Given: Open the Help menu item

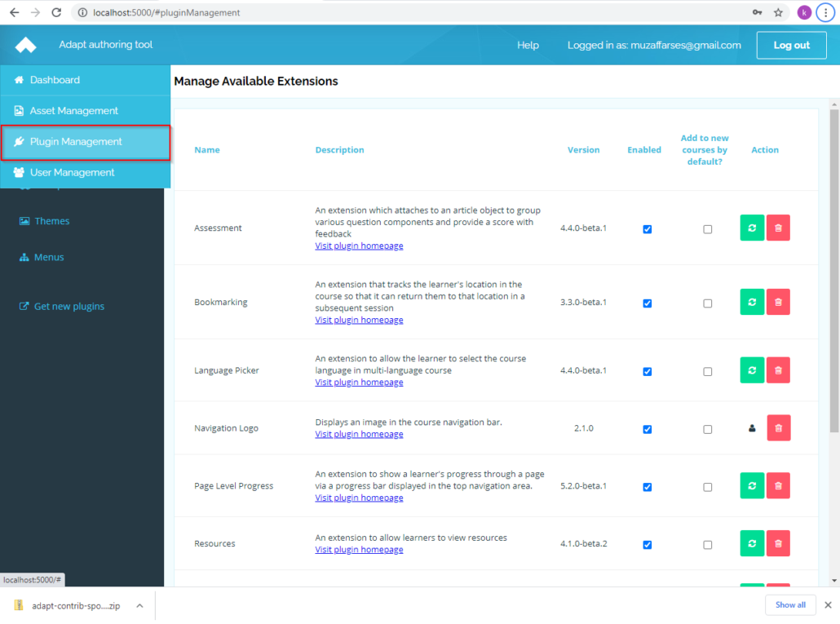Looking at the screenshot, I should [528, 45].
